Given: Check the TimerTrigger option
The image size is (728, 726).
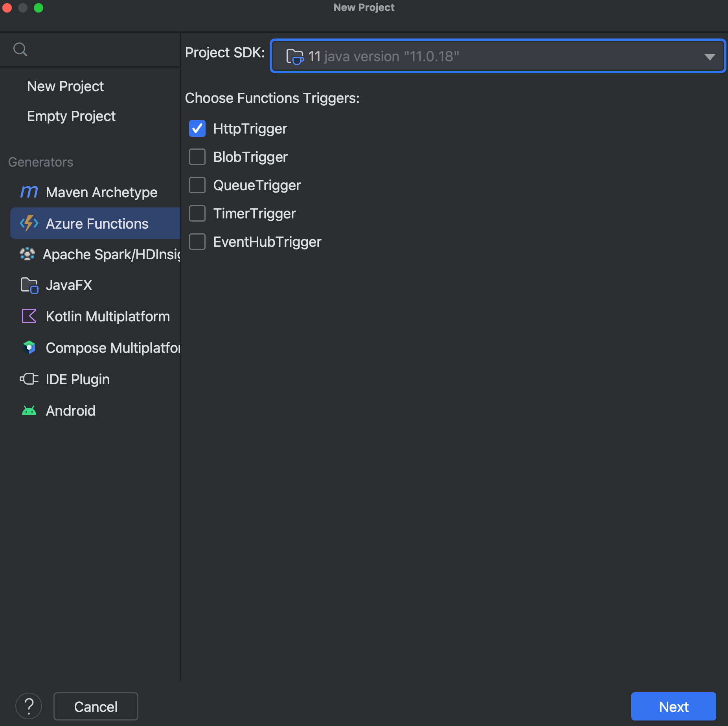Looking at the screenshot, I should pos(197,213).
